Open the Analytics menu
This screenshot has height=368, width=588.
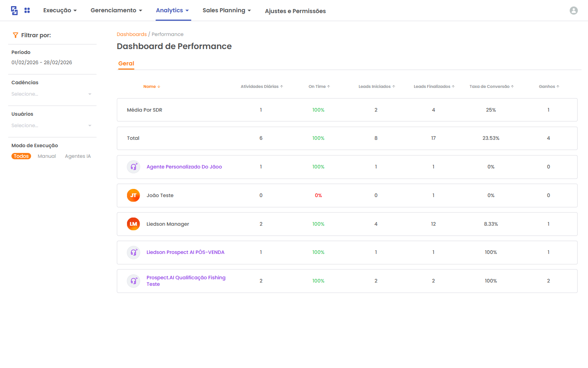(172, 10)
